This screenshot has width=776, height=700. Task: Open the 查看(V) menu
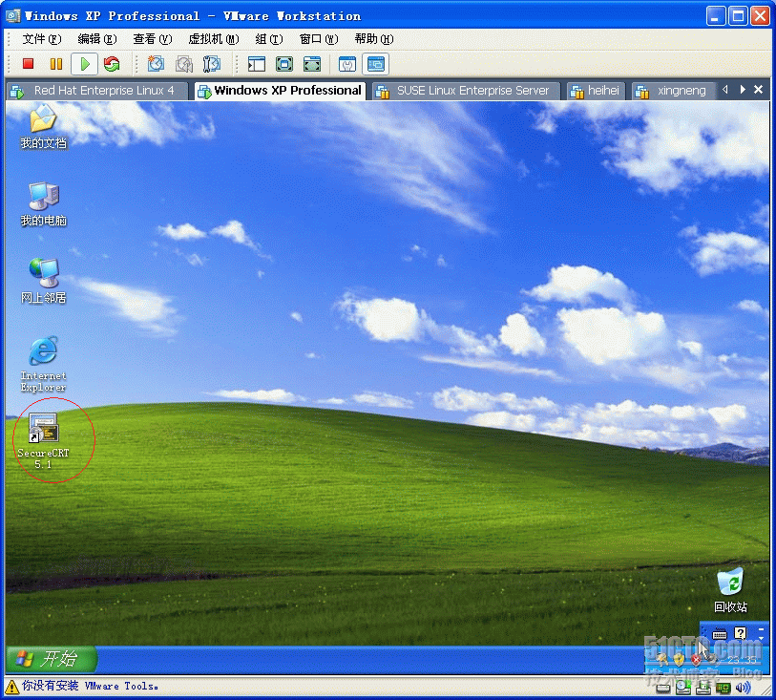153,39
